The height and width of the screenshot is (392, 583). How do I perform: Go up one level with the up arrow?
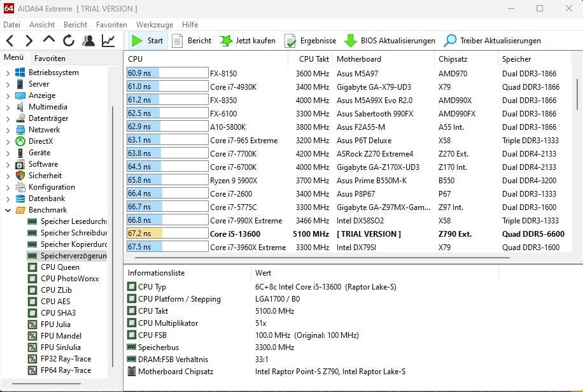49,40
